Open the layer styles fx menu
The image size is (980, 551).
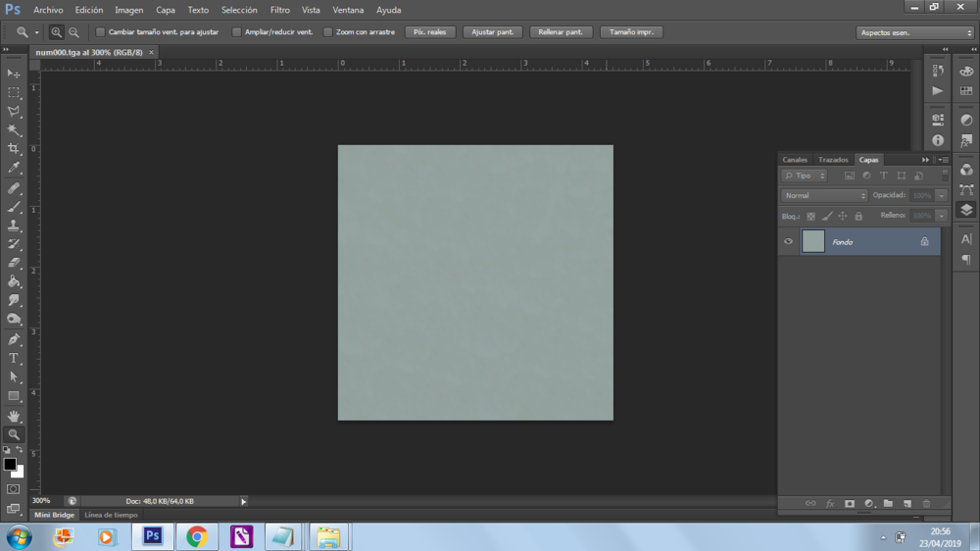pyautogui.click(x=830, y=504)
